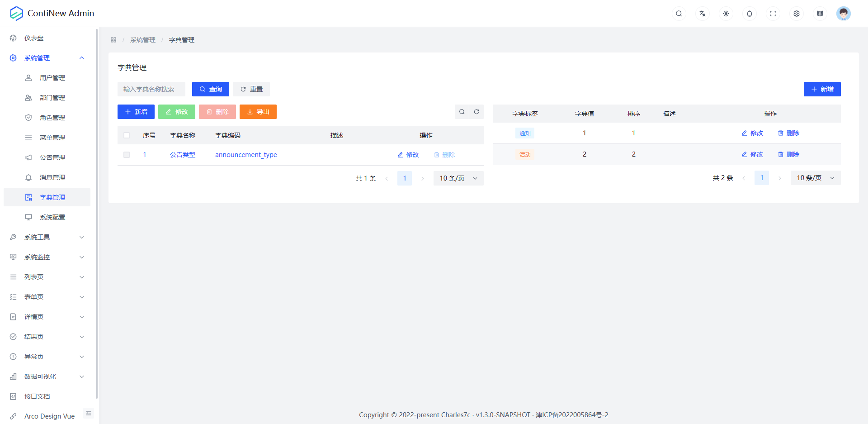The height and width of the screenshot is (424, 868).
Task: Click the announcement_type dictionary code link
Action: point(246,155)
